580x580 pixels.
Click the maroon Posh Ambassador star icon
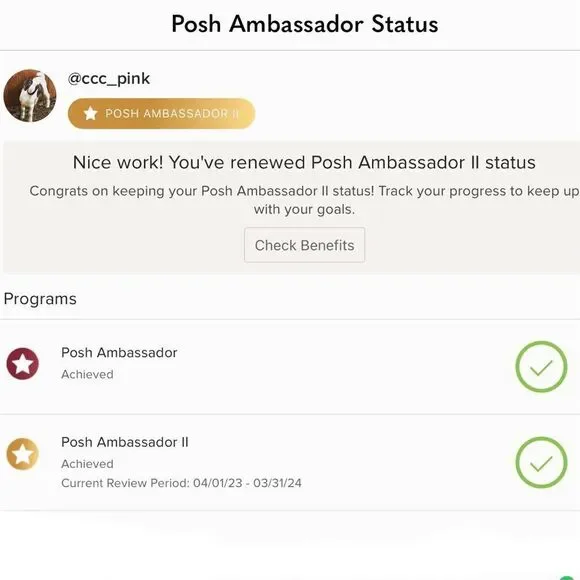tap(23, 364)
